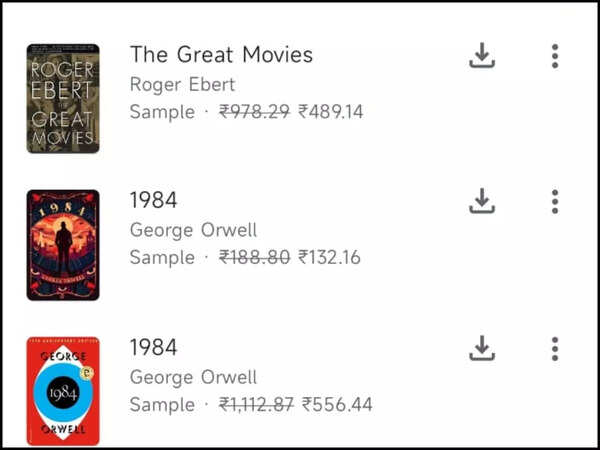This screenshot has width=600, height=450.
Task: Open three-dot menu for ₹556.44 1984 edition
Action: click(x=555, y=349)
